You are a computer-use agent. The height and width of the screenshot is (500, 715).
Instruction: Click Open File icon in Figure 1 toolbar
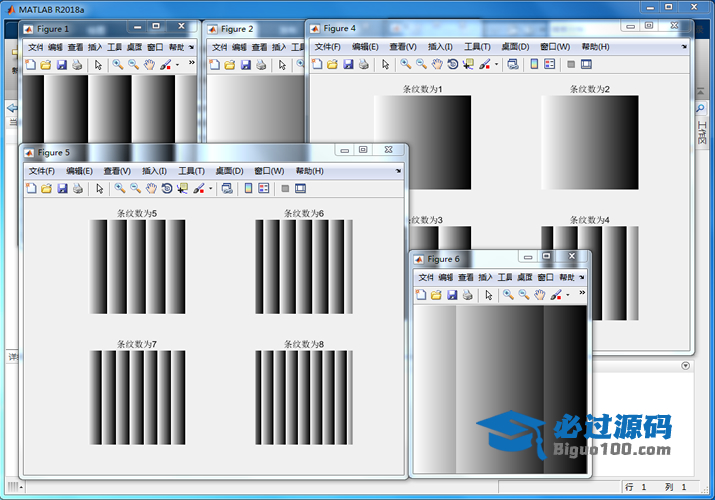(46, 65)
